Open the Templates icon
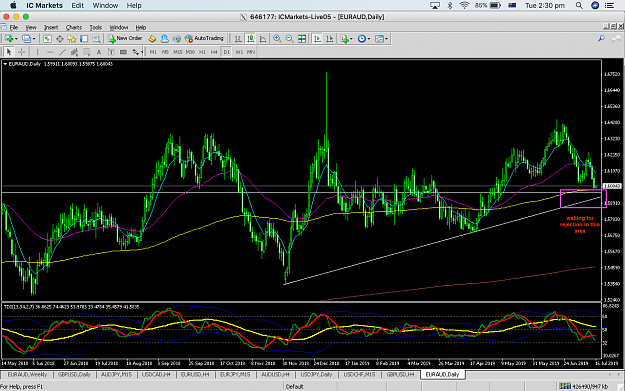Image resolution: width=625 pixels, height=391 pixels. tap(379, 39)
